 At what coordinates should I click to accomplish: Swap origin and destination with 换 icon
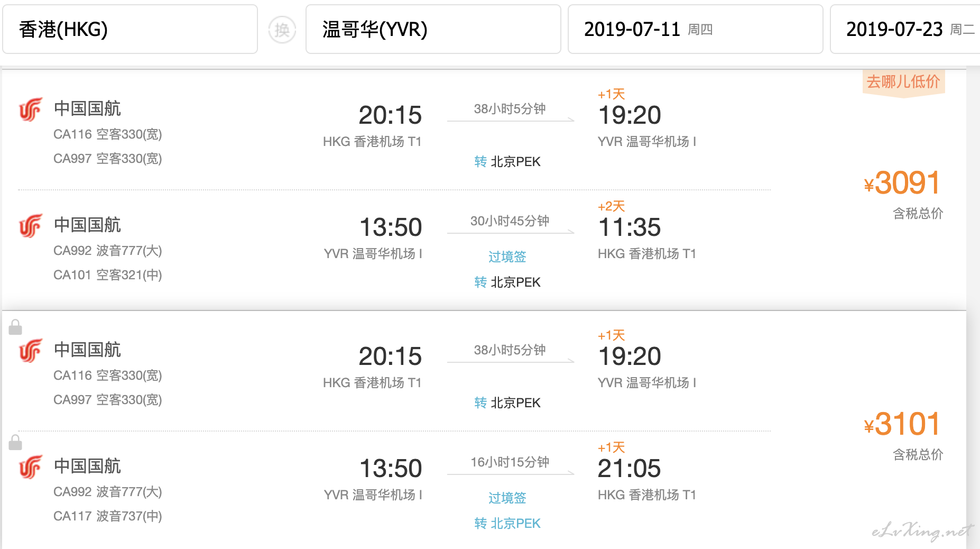(x=282, y=30)
